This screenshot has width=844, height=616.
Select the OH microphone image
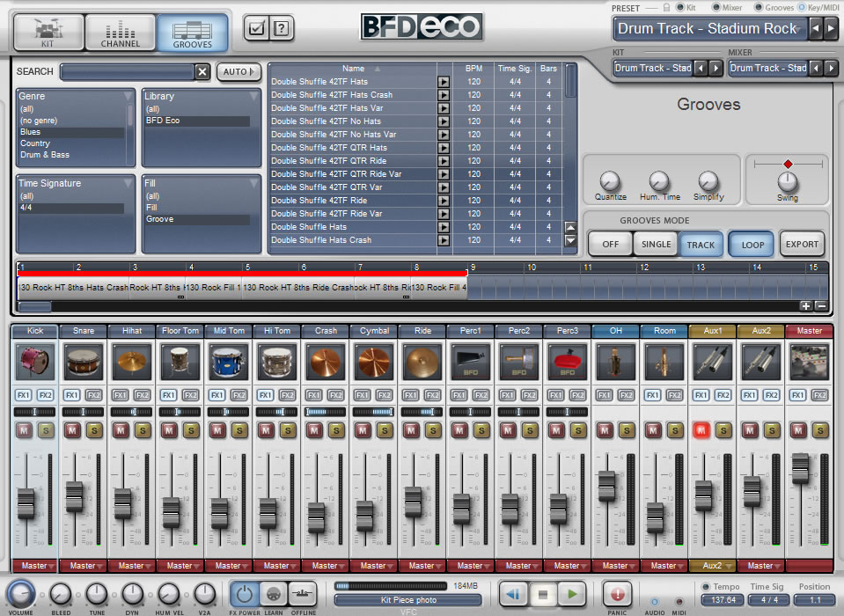click(616, 362)
